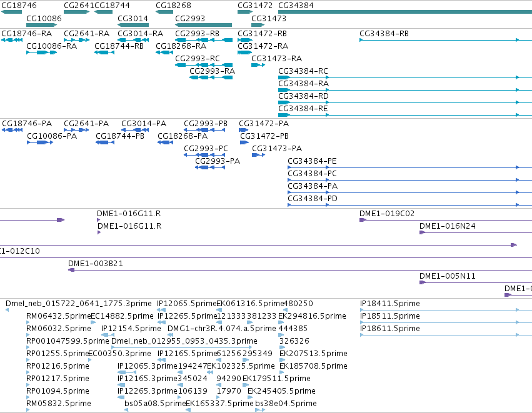Viewport: 532px width, 413px height.
Task: Click EST label IP18611.5prime
Action: pos(390,329)
